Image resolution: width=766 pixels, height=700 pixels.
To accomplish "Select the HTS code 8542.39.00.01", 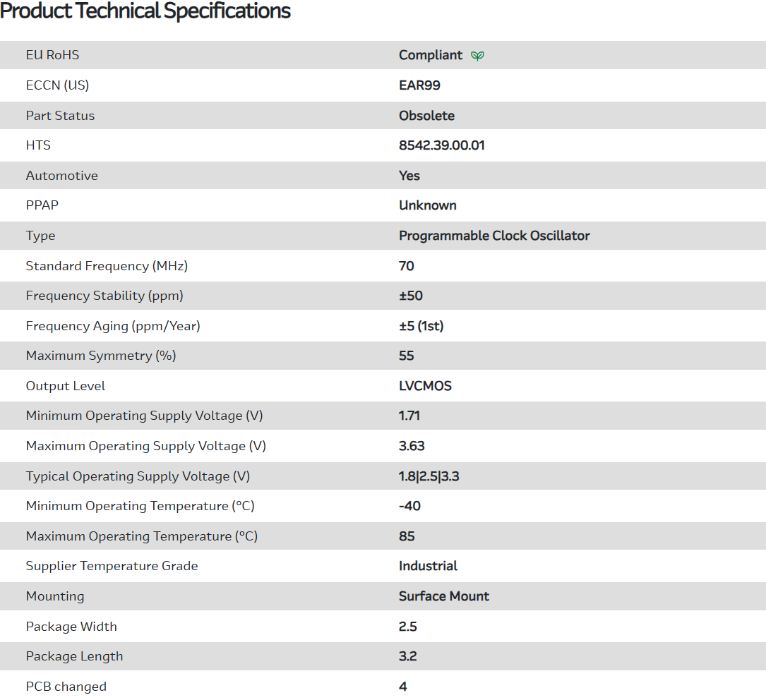I will (x=441, y=145).
